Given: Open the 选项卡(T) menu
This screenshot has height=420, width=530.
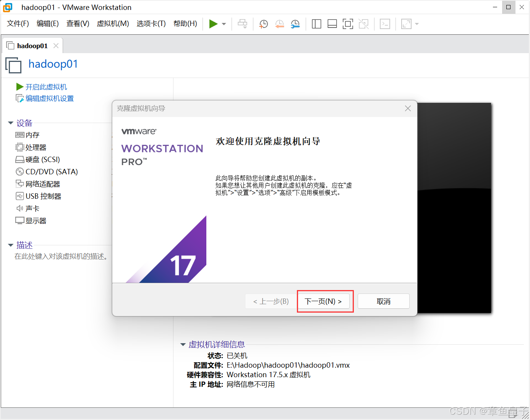Looking at the screenshot, I should tap(151, 24).
